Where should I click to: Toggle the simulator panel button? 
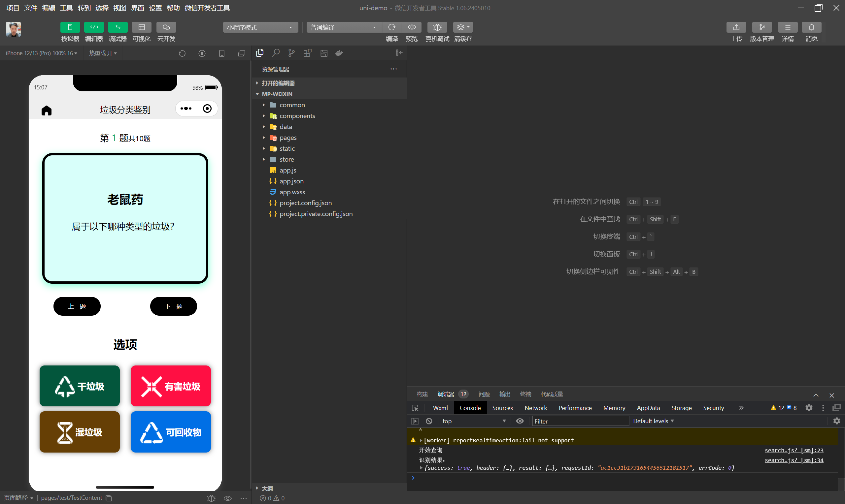[70, 27]
